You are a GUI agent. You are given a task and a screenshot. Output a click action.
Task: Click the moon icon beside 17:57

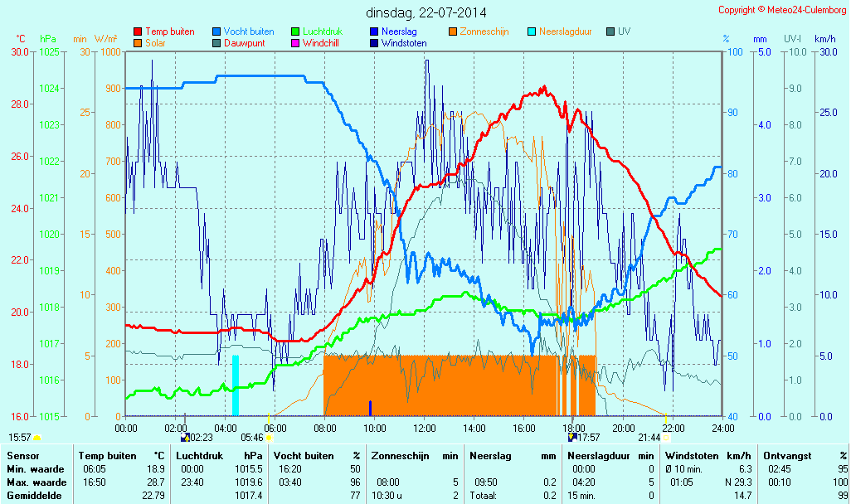click(x=572, y=437)
